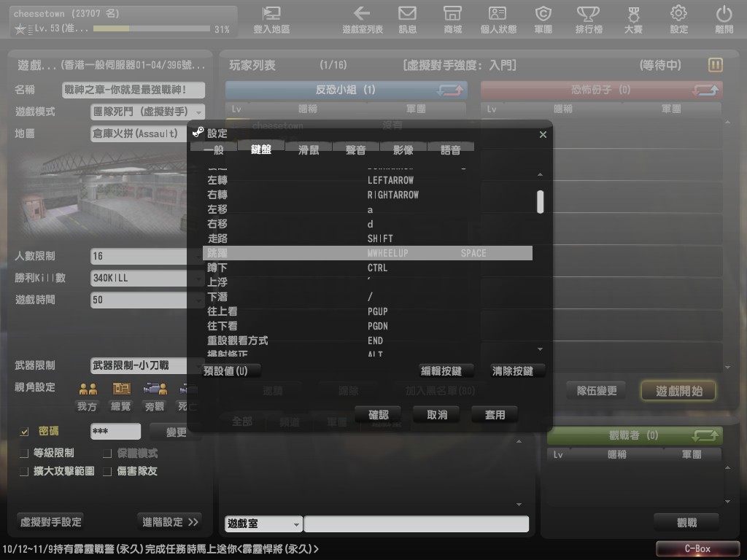Click the 變更 password change button
The image size is (747, 560).
[x=177, y=432]
